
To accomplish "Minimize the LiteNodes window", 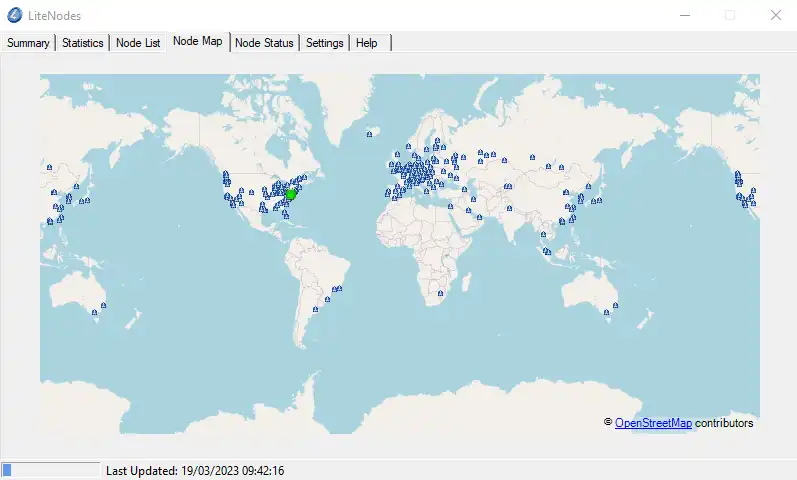I will coord(685,15).
